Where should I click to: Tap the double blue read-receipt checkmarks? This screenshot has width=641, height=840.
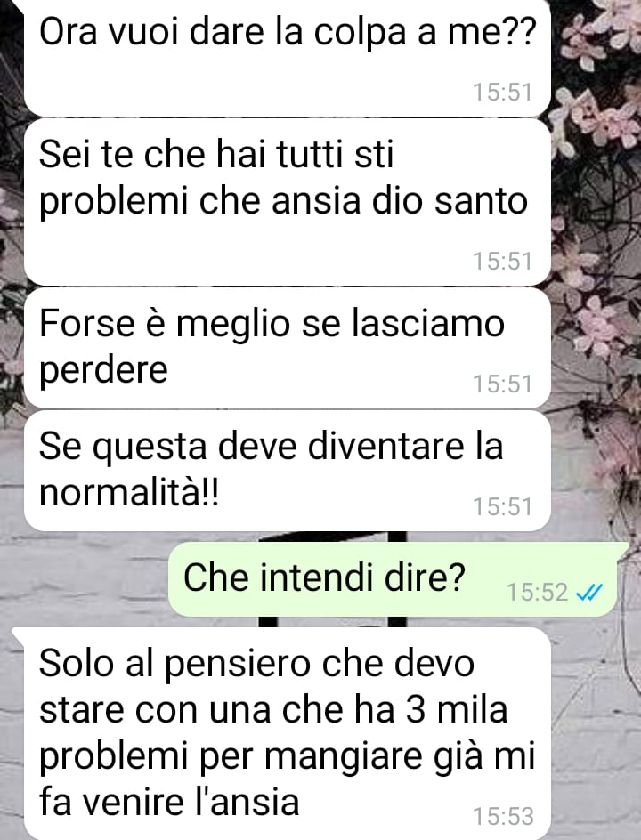coord(588,593)
